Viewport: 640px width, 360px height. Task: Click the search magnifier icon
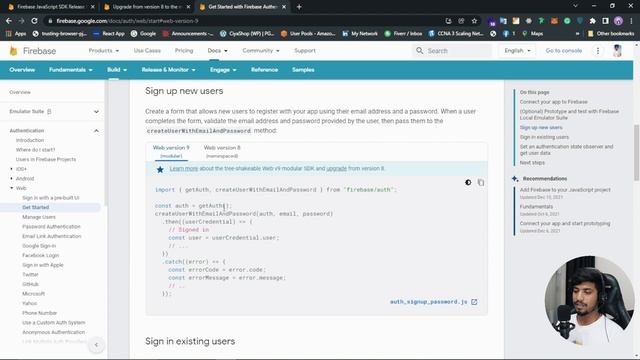click(419, 51)
